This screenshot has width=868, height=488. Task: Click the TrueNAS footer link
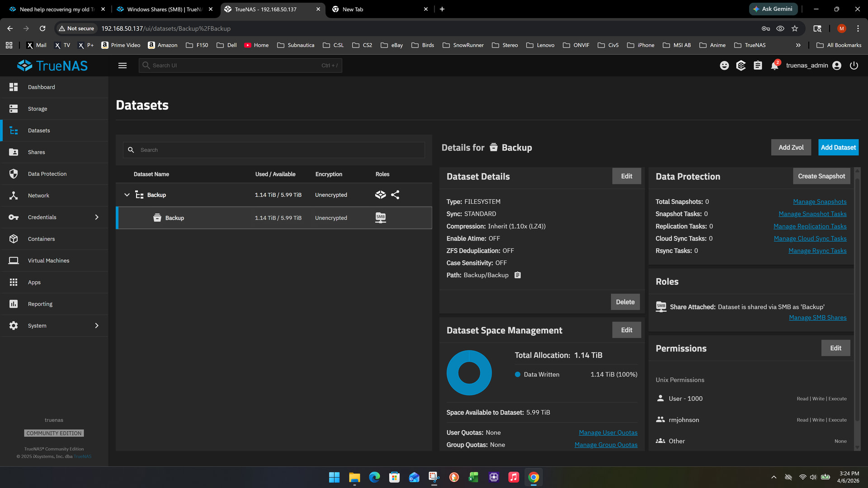82,456
